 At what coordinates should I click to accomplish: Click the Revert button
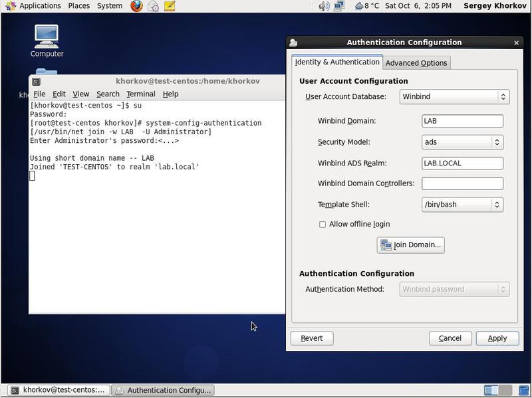(x=311, y=338)
